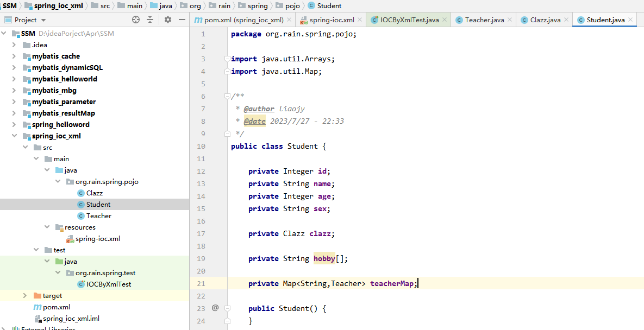Expand the mybatis_mbg module
The height and width of the screenshot is (330, 644).
coord(14,90)
